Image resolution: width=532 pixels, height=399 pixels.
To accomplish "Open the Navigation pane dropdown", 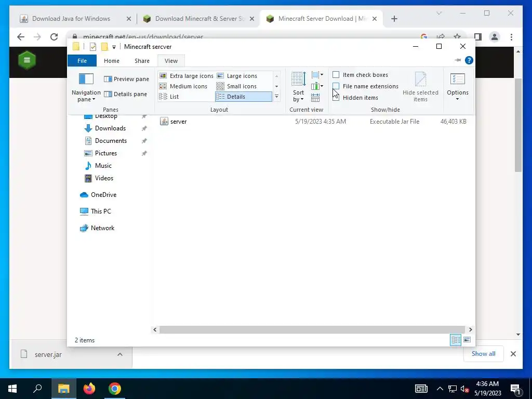I will coord(86,87).
